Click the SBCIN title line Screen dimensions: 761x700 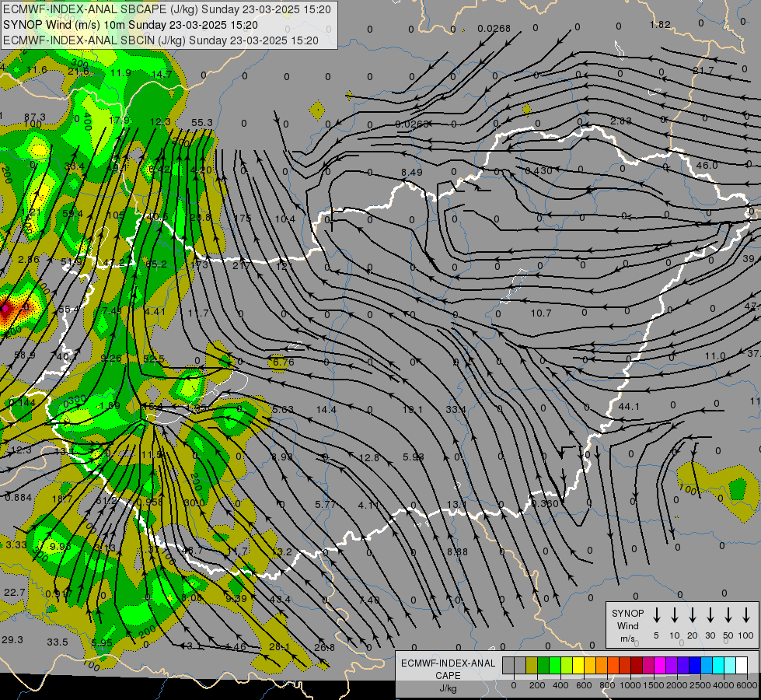pyautogui.click(x=161, y=40)
